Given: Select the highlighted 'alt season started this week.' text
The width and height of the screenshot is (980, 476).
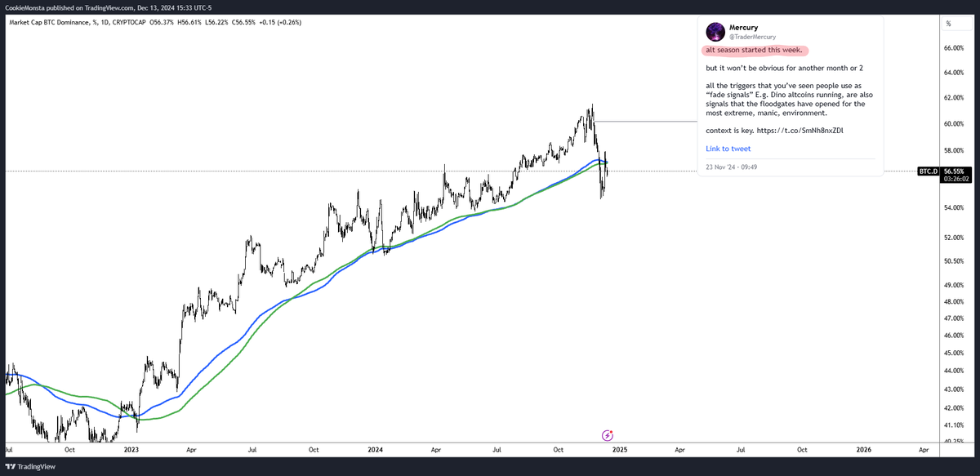Looking at the screenshot, I should pos(755,51).
